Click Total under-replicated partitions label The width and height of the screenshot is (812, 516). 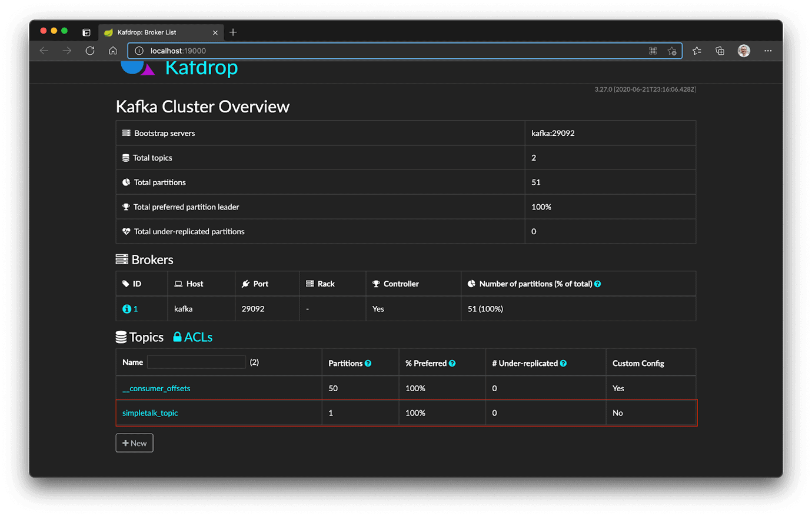[x=189, y=232]
